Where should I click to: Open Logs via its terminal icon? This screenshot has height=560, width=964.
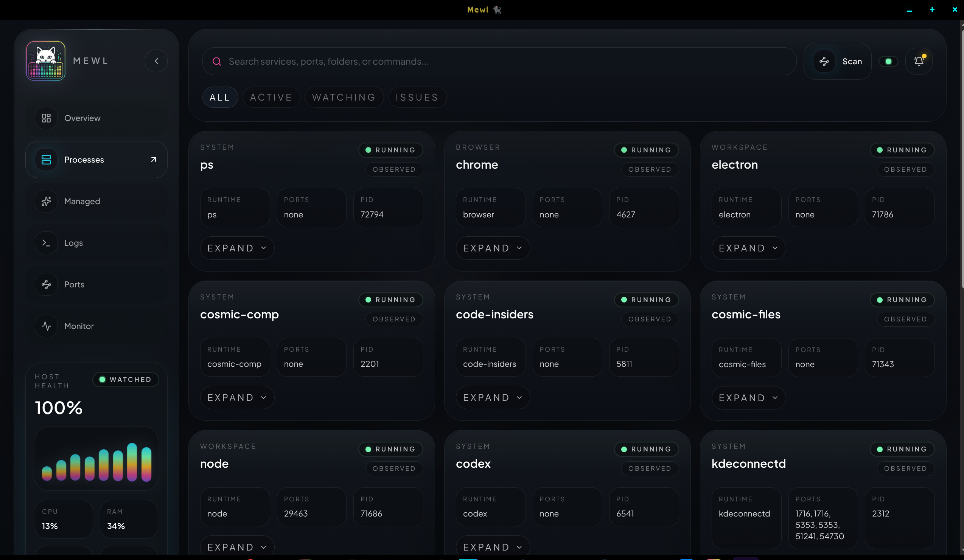(46, 243)
